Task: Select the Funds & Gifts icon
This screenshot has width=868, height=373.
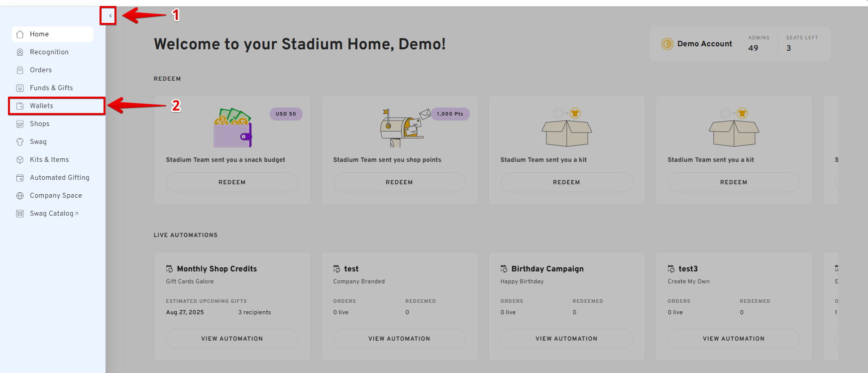Action: click(x=20, y=88)
